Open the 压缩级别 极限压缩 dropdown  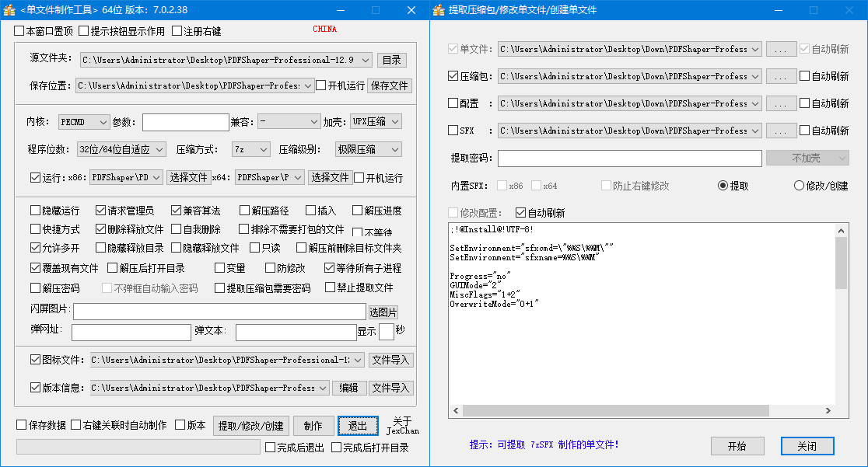tap(395, 149)
